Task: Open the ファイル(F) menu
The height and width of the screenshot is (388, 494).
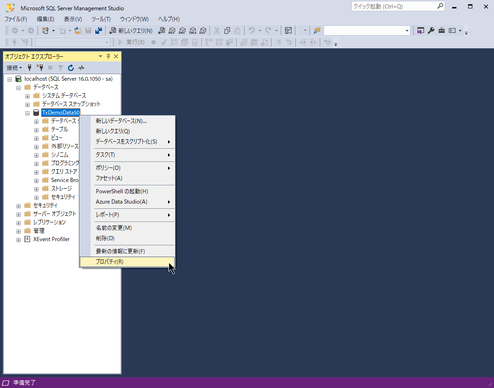Action: (x=16, y=19)
